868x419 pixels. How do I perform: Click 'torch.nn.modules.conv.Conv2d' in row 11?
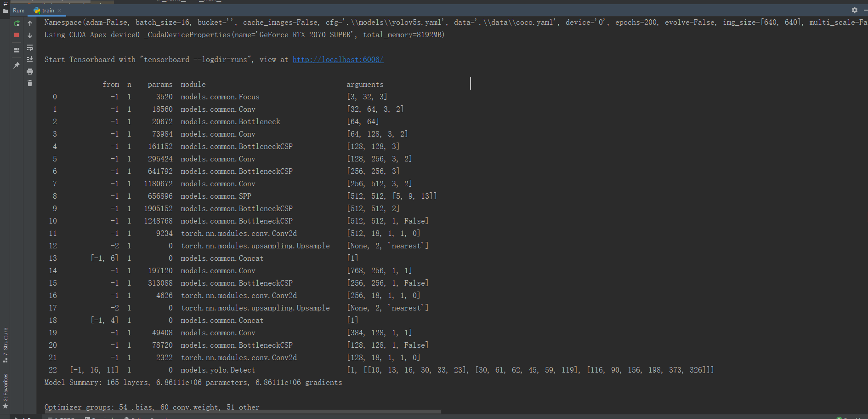(x=239, y=234)
